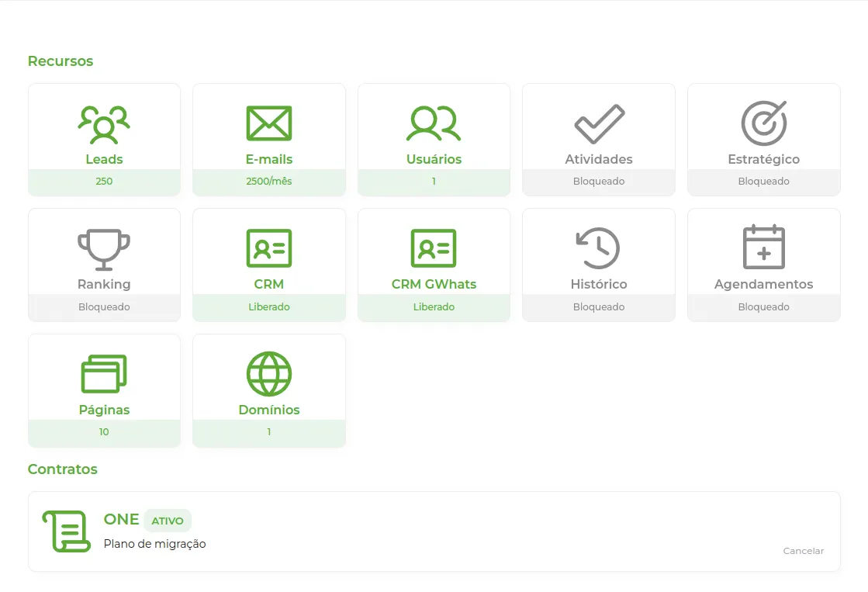
Task: Click the Agendamentos card title
Action: pos(764,284)
